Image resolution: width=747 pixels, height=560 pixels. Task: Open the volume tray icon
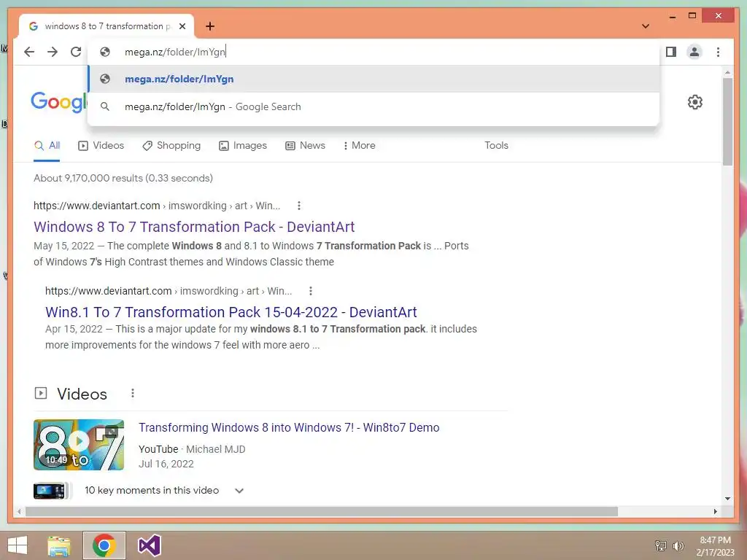click(678, 545)
